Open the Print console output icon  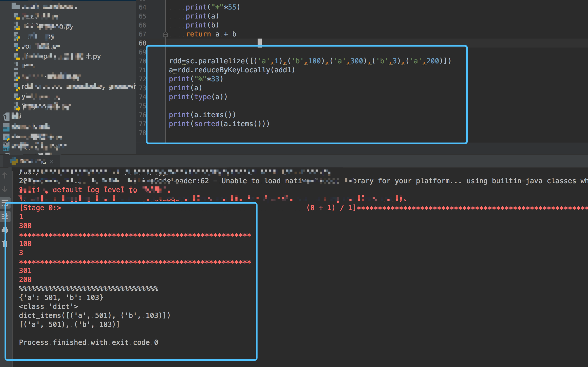(x=4, y=230)
